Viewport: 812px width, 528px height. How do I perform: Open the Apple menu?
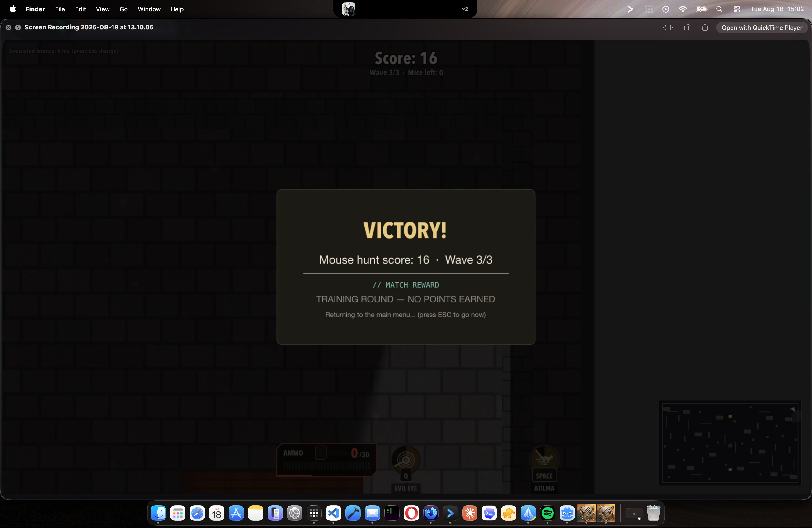pyautogui.click(x=13, y=9)
